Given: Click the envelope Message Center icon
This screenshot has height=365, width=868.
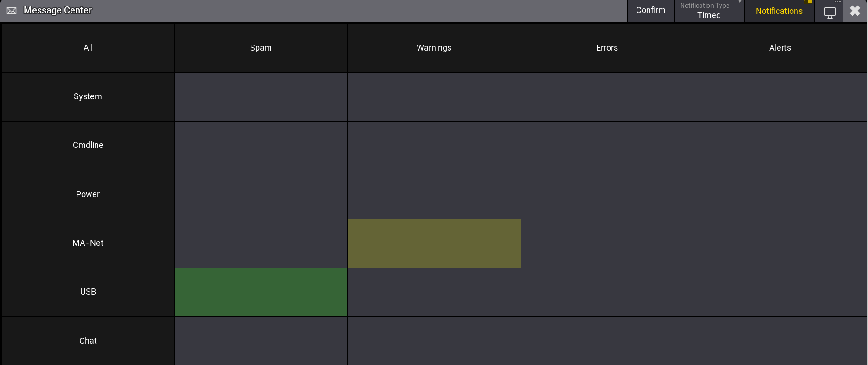Looking at the screenshot, I should coord(12,11).
